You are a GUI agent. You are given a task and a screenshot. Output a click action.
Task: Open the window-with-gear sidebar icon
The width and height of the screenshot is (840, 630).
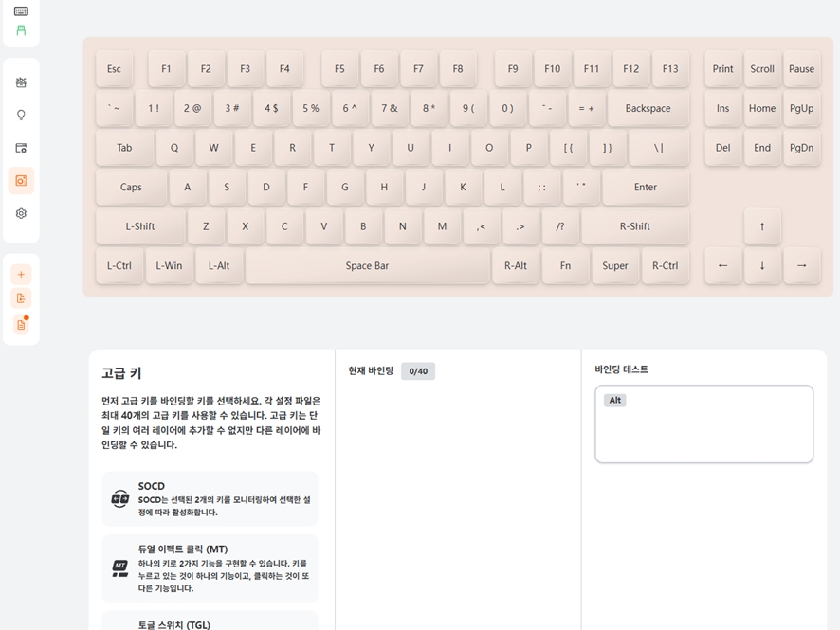coord(21,148)
